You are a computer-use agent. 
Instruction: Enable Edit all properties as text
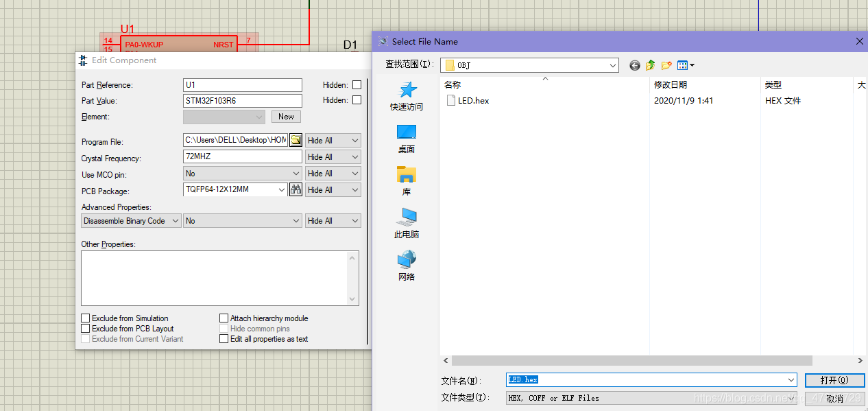tap(224, 339)
